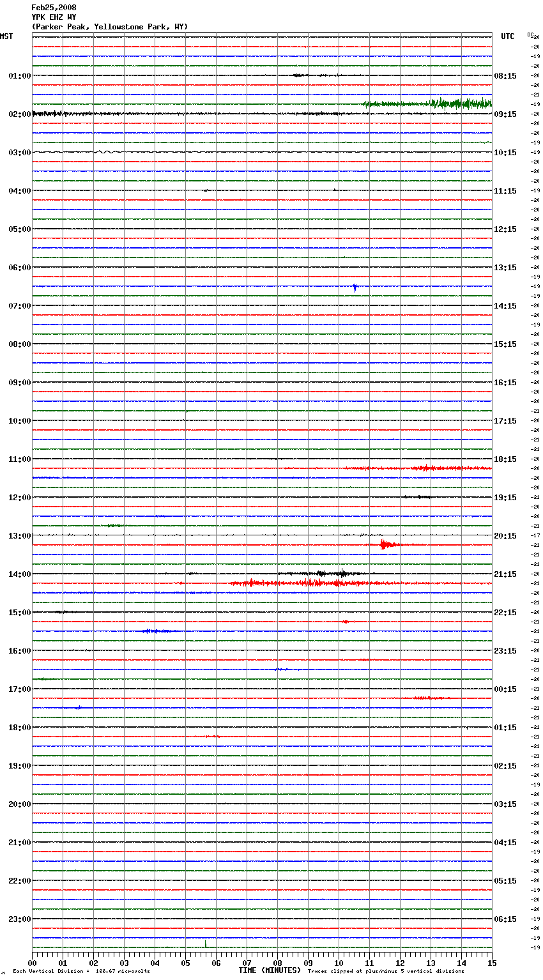
Task: Click the 10:15 UTC time label
Action: pyautogui.click(x=505, y=153)
